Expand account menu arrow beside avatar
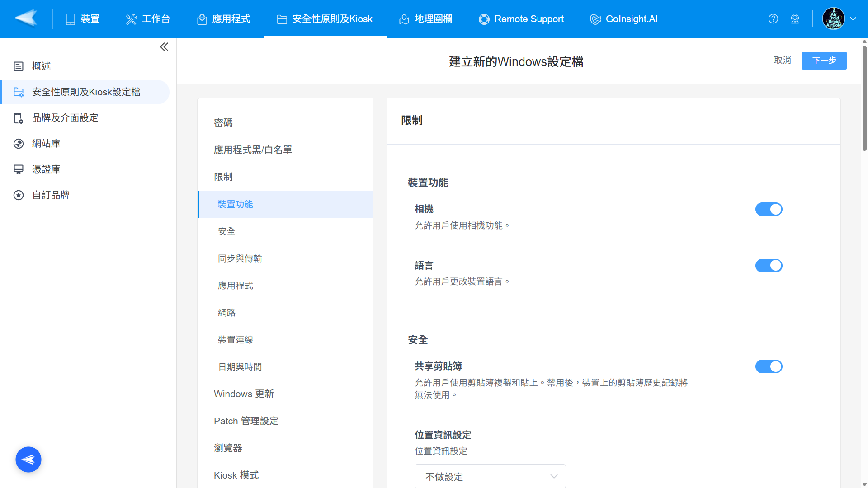This screenshot has width=868, height=488. click(853, 19)
